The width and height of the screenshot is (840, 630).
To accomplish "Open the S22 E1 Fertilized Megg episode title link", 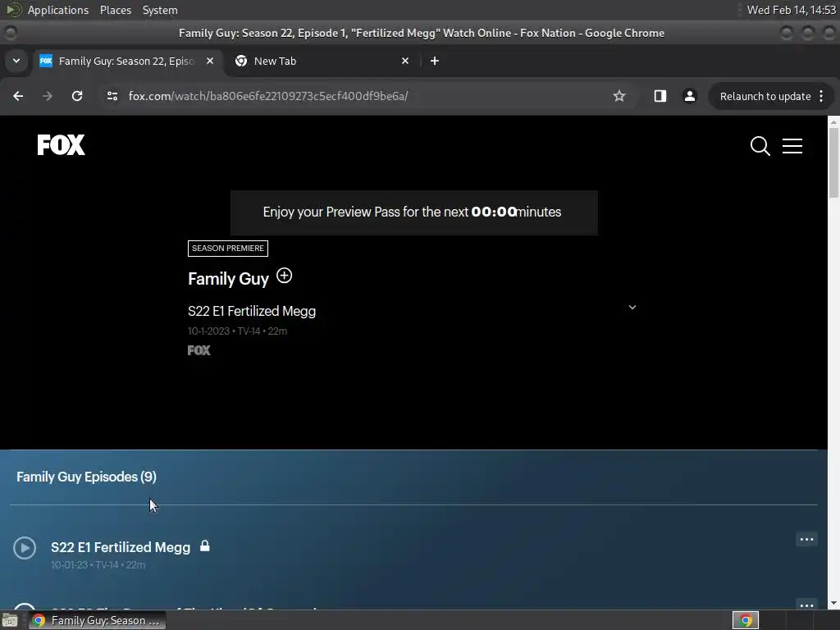I will (121, 547).
